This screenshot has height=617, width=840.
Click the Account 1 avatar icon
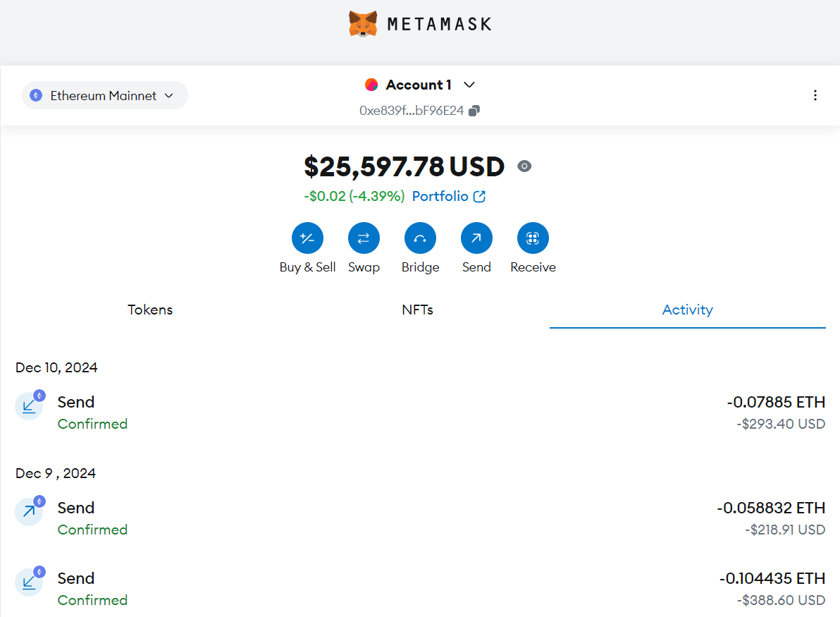[371, 85]
